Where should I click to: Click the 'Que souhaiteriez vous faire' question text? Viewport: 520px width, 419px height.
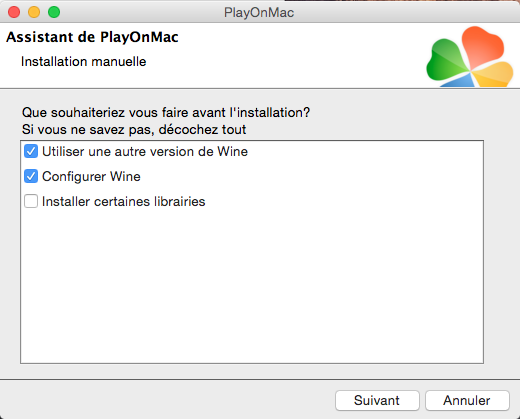pos(166,113)
